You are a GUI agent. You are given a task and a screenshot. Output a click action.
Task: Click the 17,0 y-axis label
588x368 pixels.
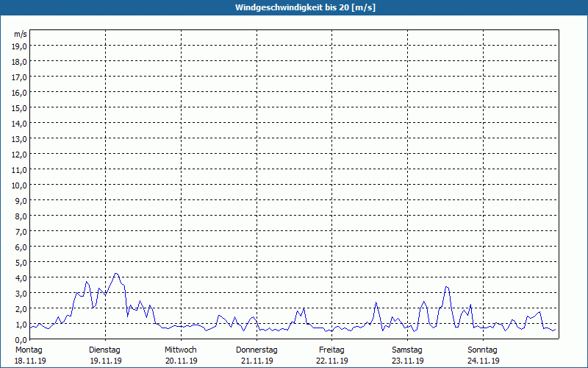click(x=20, y=77)
